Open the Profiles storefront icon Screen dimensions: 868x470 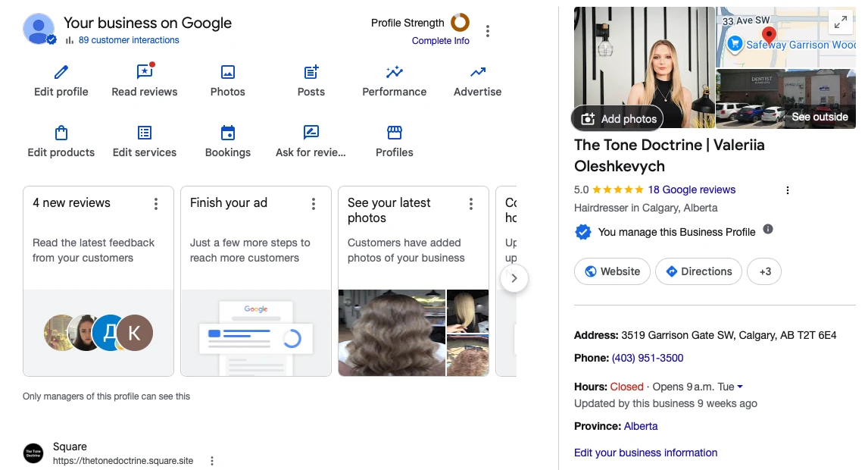[394, 133]
